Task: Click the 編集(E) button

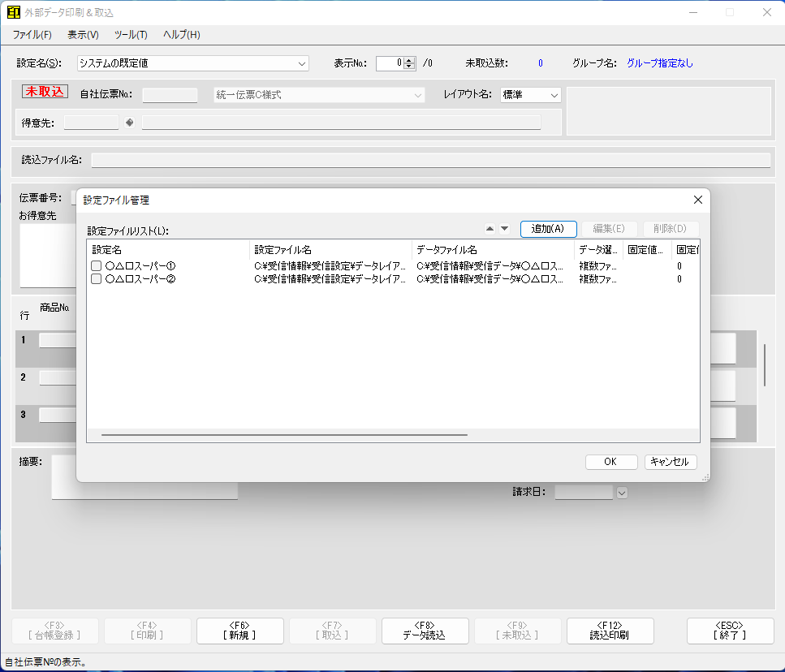Action: 609,229
